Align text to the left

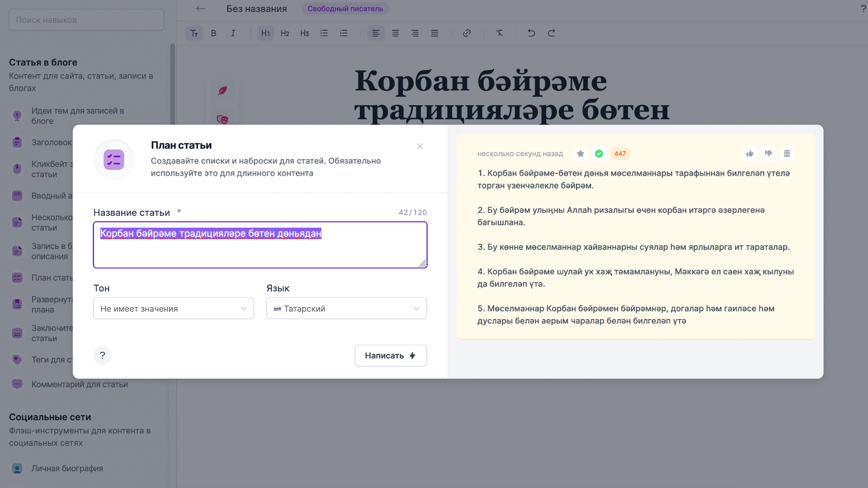pyautogui.click(x=376, y=33)
